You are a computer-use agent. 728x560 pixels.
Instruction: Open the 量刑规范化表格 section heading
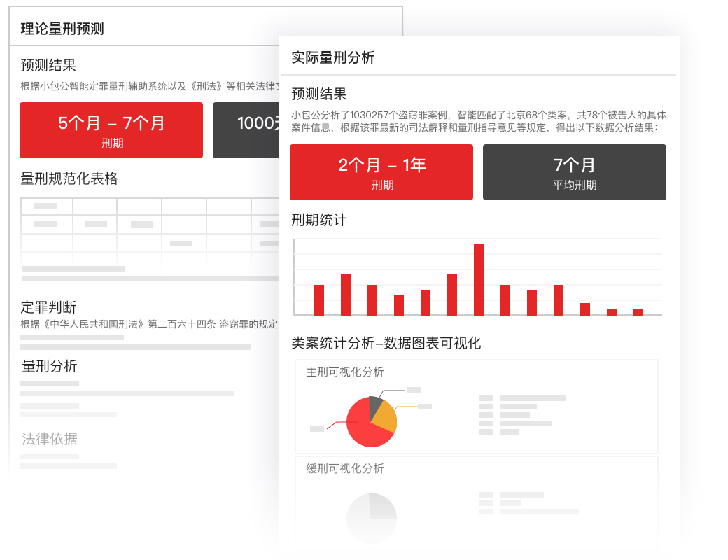69,178
